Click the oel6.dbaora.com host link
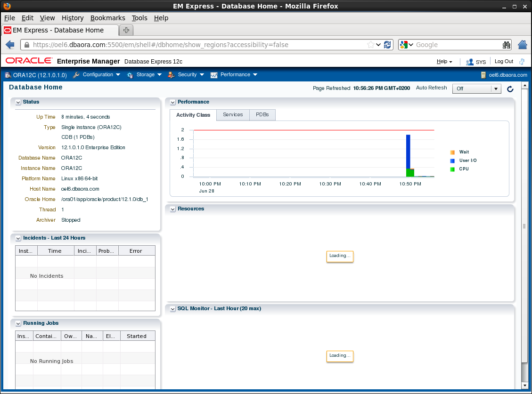This screenshot has height=394, width=532. pos(508,75)
